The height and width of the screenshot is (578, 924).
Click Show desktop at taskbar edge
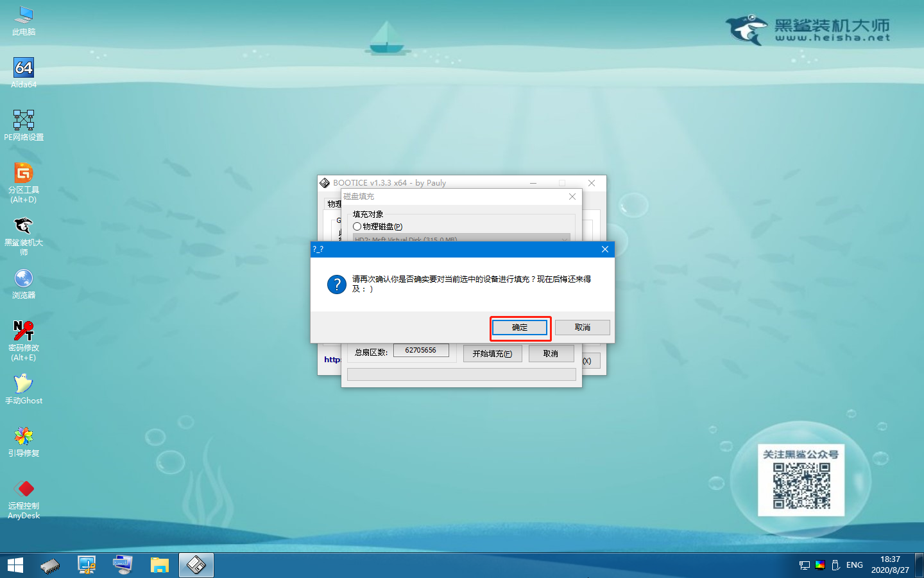[920, 565]
